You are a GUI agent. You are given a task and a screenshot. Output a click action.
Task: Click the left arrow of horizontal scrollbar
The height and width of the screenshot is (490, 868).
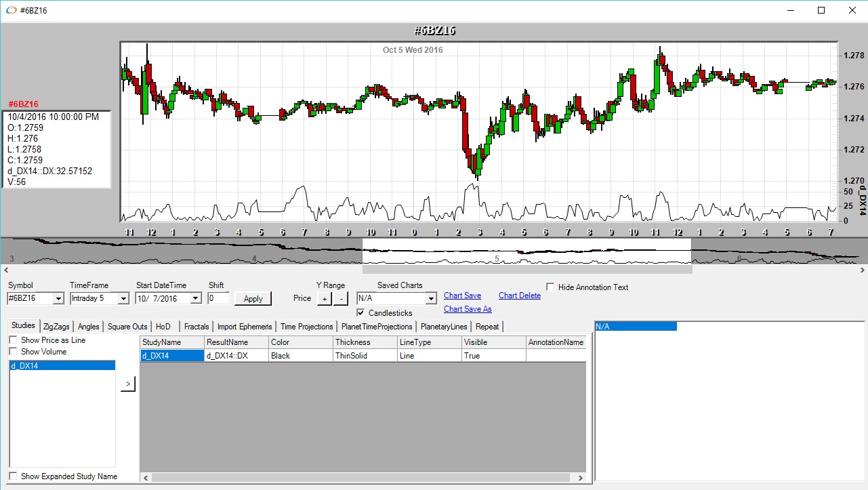pos(144,478)
